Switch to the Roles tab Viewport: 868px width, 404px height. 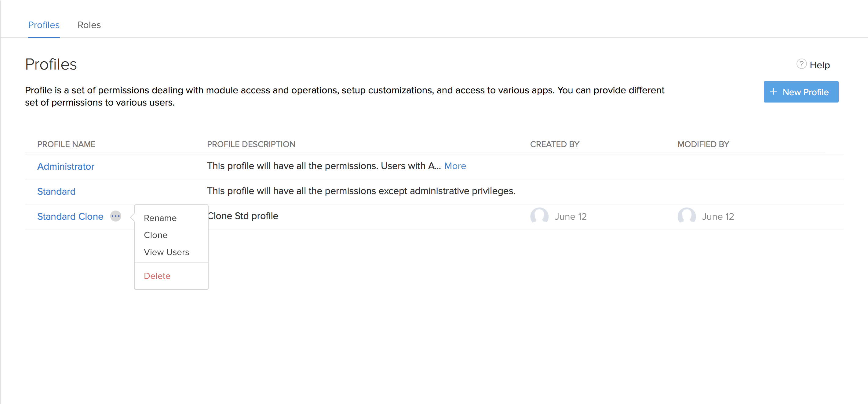[89, 25]
